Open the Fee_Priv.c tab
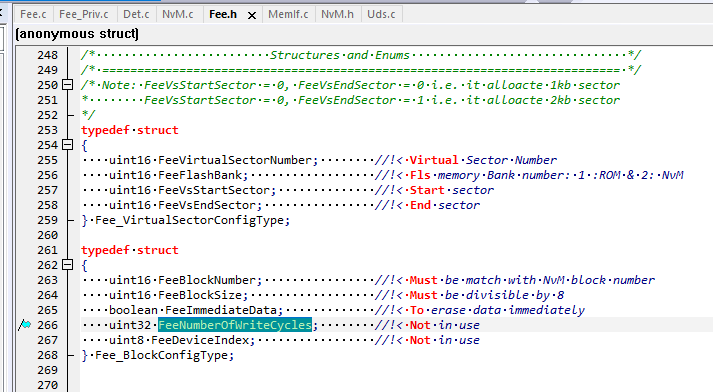This screenshot has width=713, height=392. (84, 15)
